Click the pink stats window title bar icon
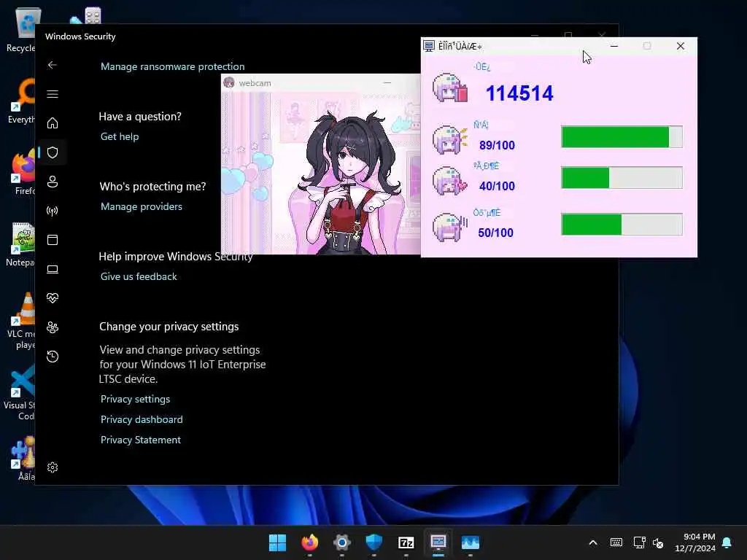This screenshot has width=747, height=560. tap(429, 46)
